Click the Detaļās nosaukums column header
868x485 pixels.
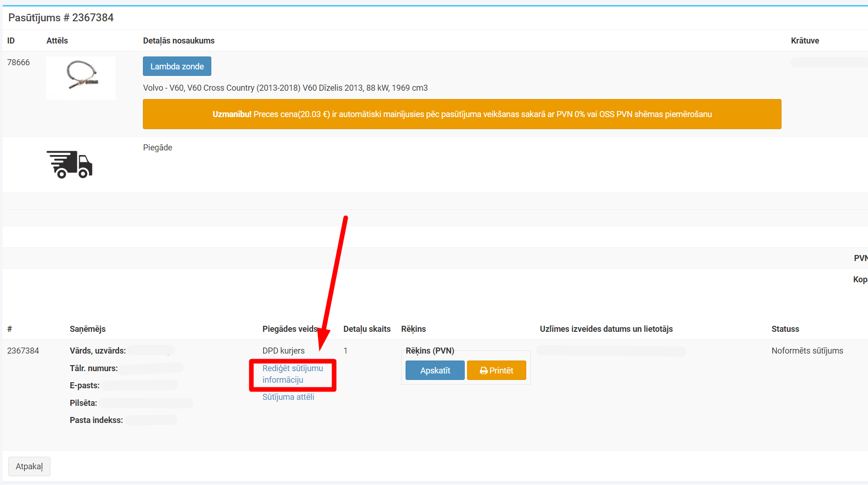click(x=179, y=41)
